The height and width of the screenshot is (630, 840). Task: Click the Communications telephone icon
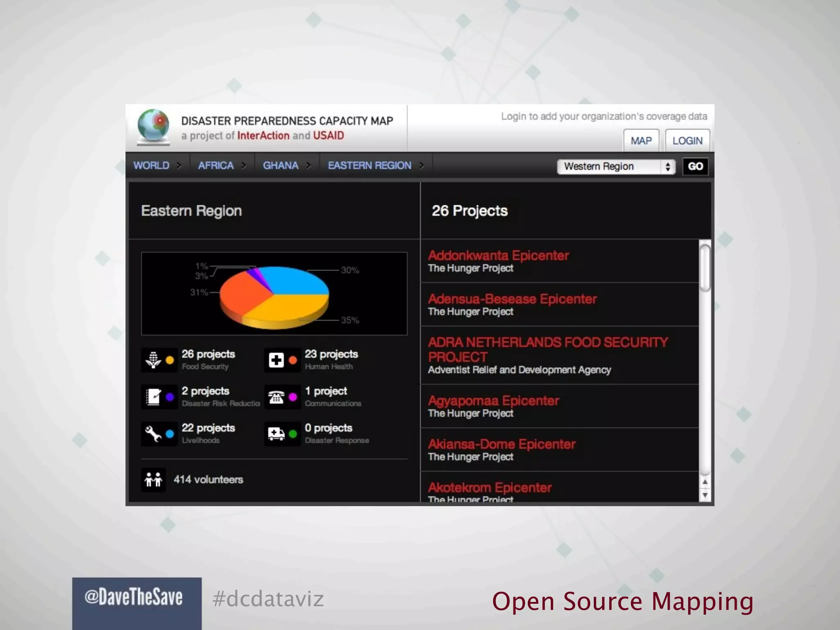coord(276,397)
